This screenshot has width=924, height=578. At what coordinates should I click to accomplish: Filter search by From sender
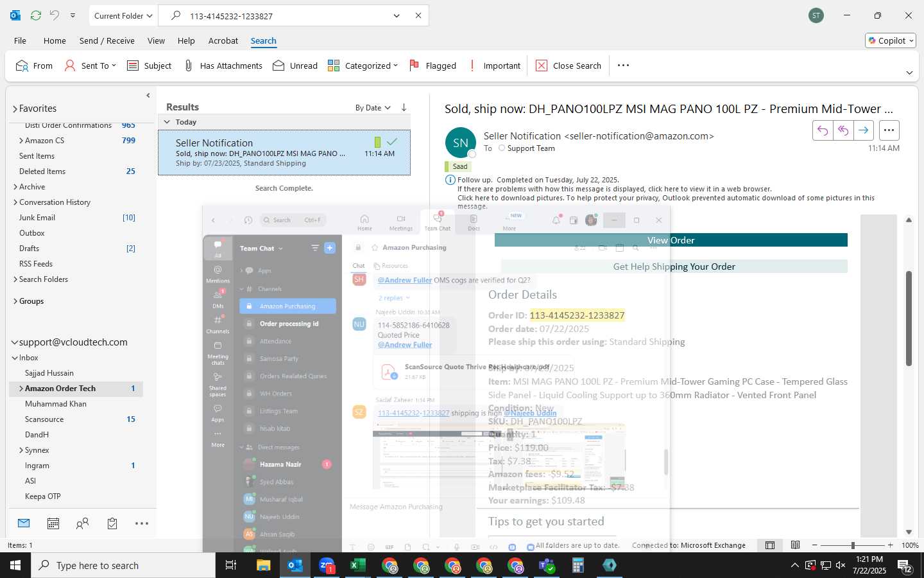[34, 66]
